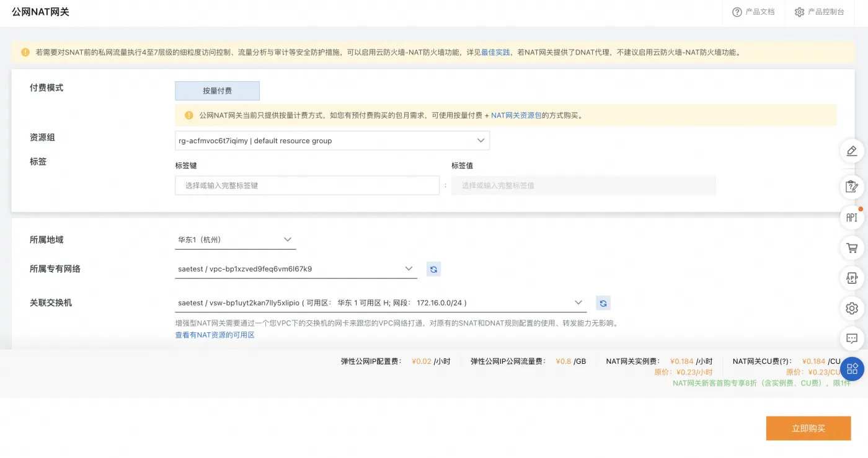Open the NAT网关资源包 link
868x458 pixels.
516,115
